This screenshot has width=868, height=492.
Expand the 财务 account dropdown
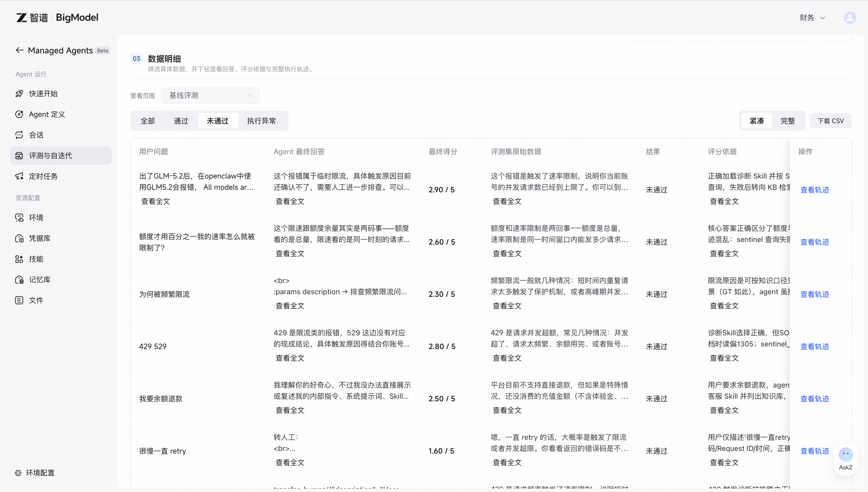pos(812,18)
